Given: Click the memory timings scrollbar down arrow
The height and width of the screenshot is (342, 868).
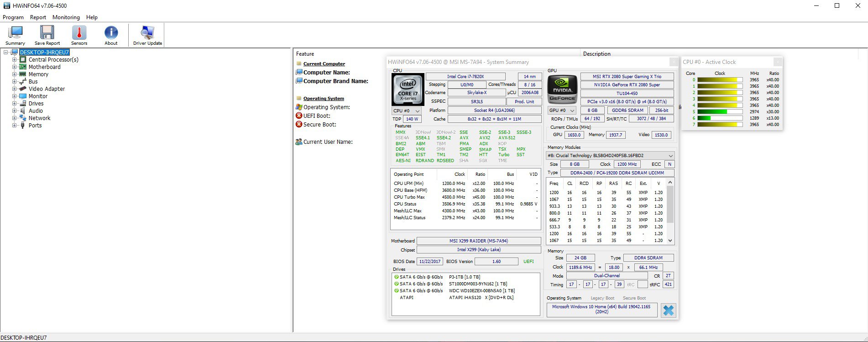Looking at the screenshot, I should (x=670, y=241).
